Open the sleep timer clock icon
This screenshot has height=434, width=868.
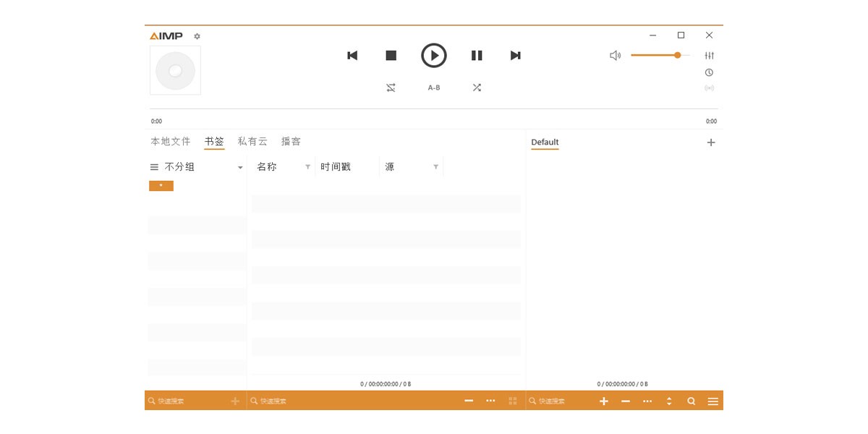[710, 72]
